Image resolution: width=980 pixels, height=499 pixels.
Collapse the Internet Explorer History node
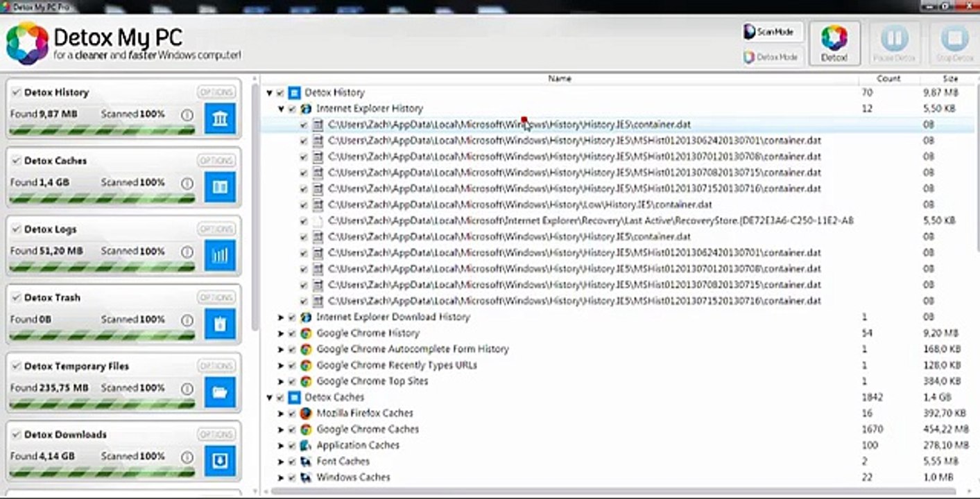(x=281, y=109)
